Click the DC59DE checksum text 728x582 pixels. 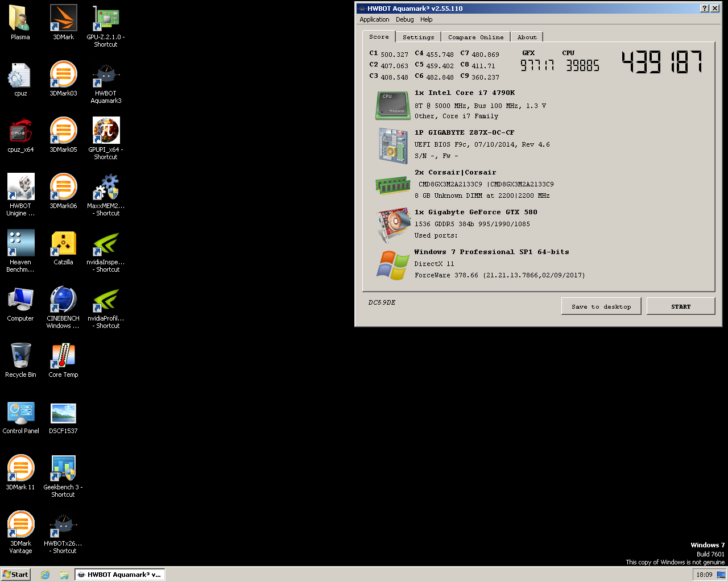pos(382,302)
